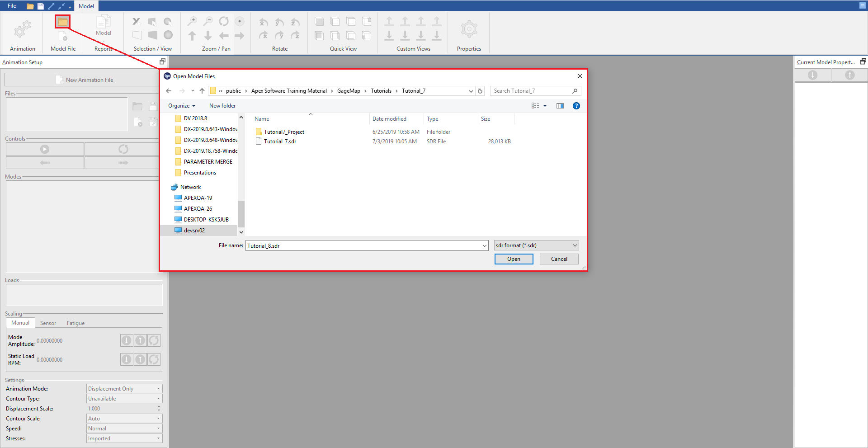Click the New Animation File button
The image size is (868, 448).
84,80
